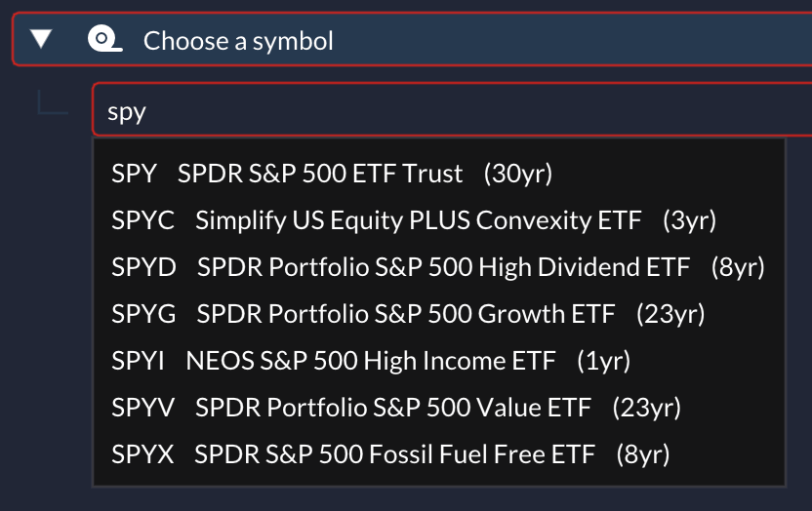The height and width of the screenshot is (511, 812).
Task: Choose SPYD High Dividend ETF option
Action: (439, 267)
